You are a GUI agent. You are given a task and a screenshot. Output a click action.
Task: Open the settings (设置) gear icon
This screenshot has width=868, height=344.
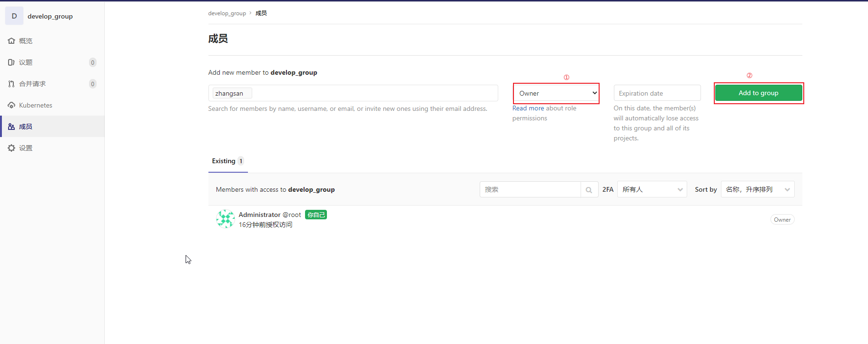tap(11, 148)
